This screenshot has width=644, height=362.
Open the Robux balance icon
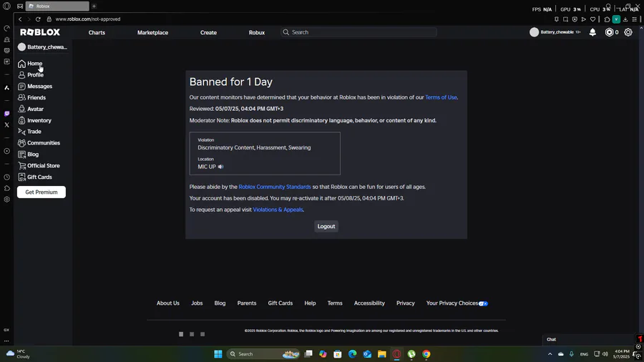click(609, 32)
